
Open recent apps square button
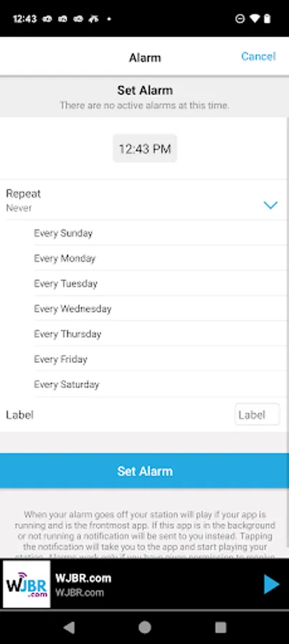[x=220, y=627]
